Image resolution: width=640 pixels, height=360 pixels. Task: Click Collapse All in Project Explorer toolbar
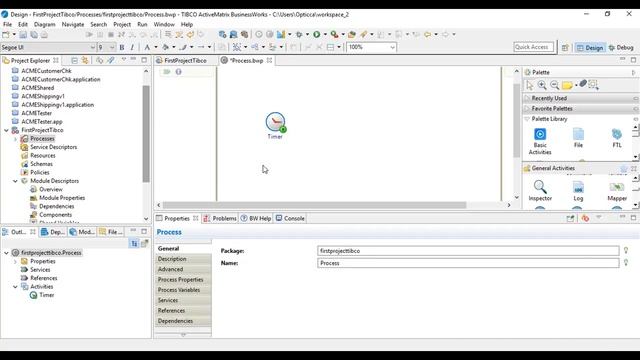[x=74, y=60]
